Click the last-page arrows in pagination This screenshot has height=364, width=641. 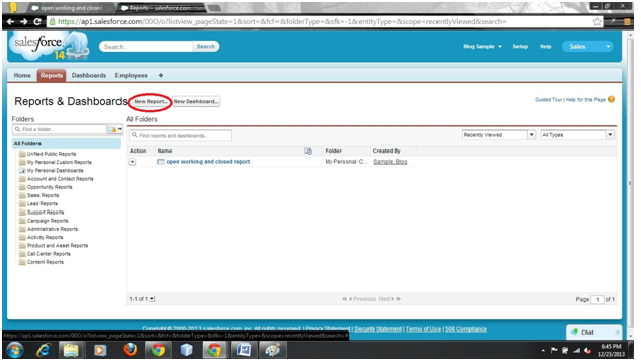click(399, 299)
